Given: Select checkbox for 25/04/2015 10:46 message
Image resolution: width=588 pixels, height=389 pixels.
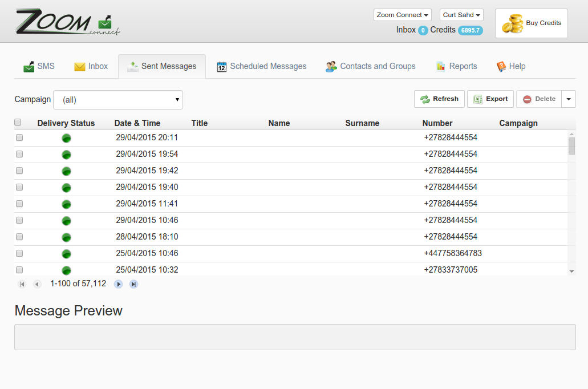Looking at the screenshot, I should pos(19,253).
